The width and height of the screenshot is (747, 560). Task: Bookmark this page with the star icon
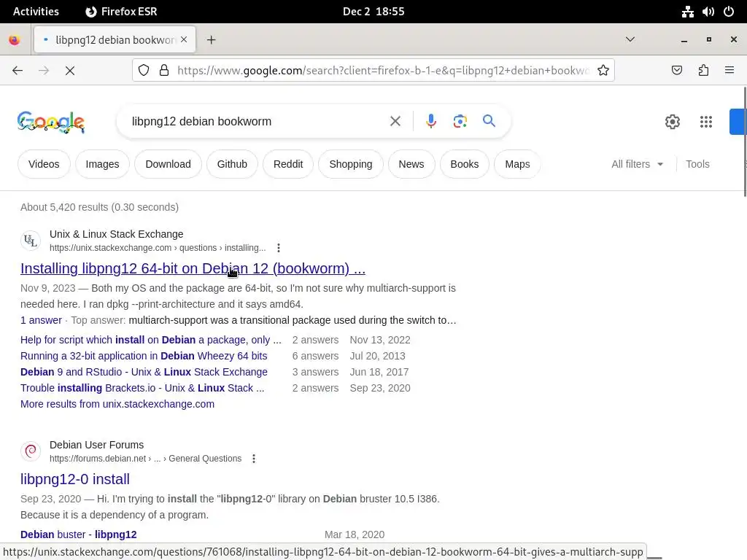pyautogui.click(x=603, y=71)
